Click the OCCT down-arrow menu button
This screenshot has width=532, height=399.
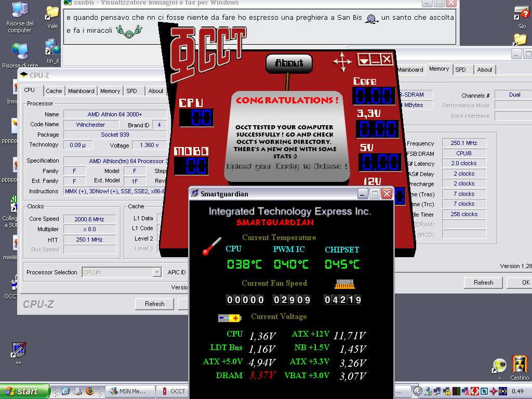click(x=364, y=60)
